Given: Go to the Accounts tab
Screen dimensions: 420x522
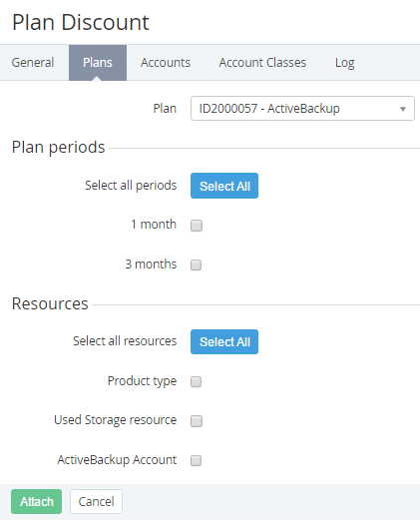Looking at the screenshot, I should tap(166, 63).
